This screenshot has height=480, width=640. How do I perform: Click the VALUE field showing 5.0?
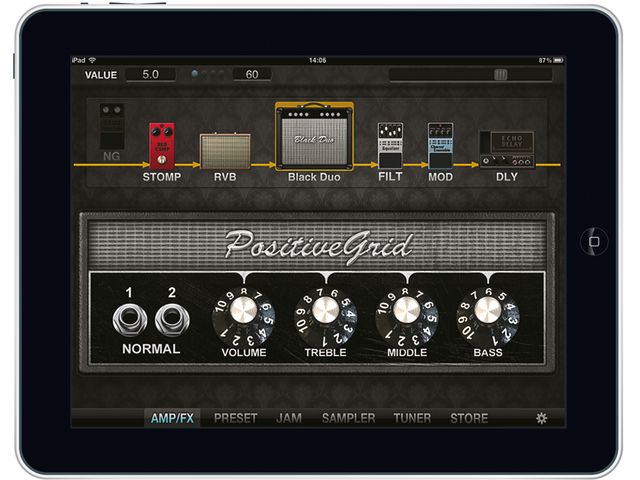coord(151,74)
